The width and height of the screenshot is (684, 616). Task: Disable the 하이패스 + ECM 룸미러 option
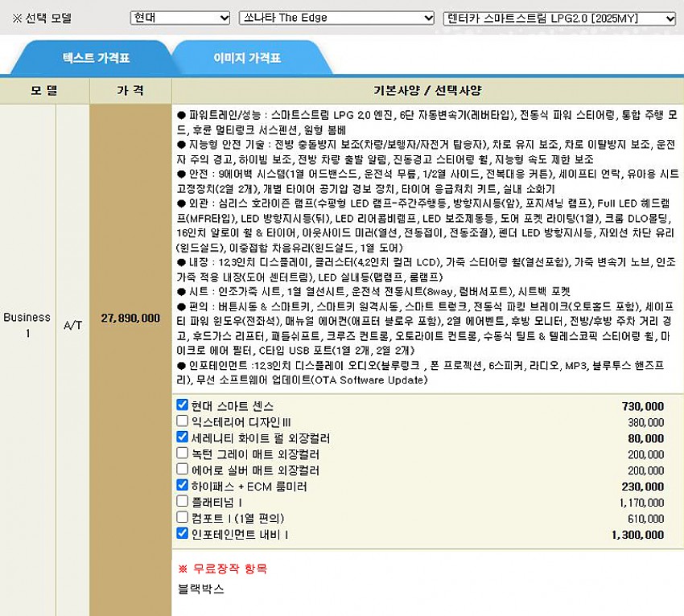tap(183, 486)
